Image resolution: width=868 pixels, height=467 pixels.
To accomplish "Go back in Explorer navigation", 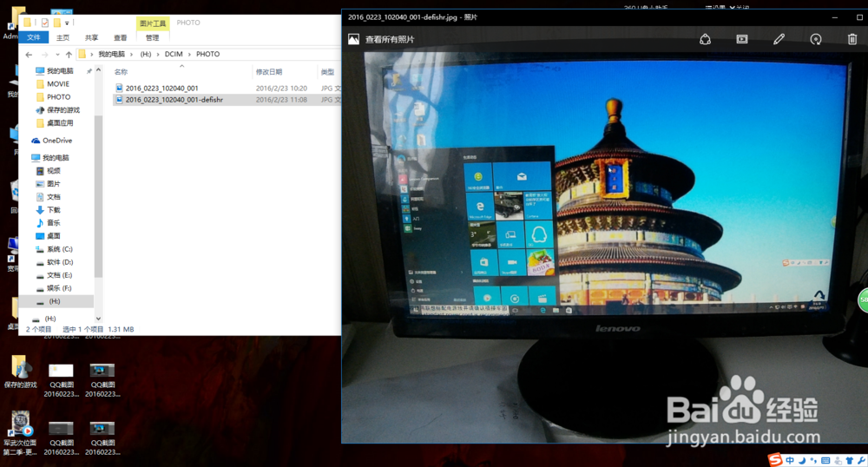I will [29, 54].
